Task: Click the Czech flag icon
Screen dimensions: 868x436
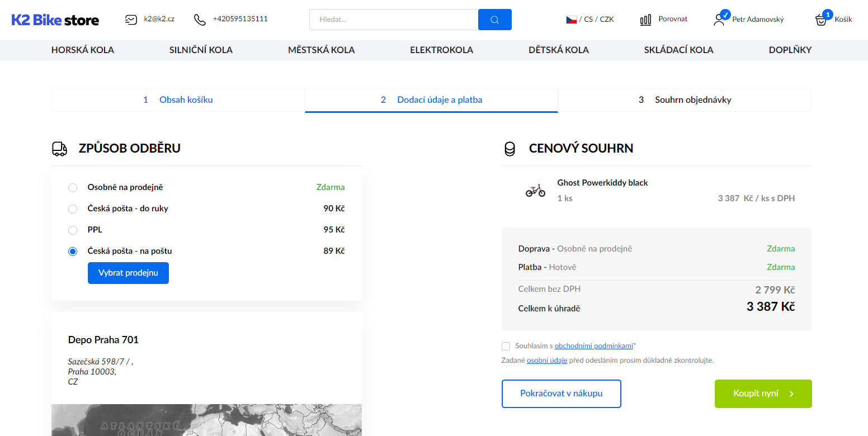Action: click(571, 20)
